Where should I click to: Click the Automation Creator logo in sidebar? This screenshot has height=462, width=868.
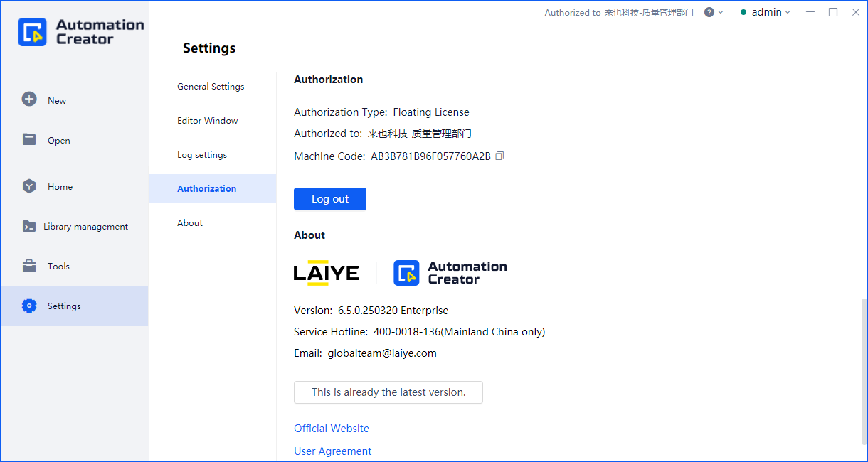(x=80, y=32)
